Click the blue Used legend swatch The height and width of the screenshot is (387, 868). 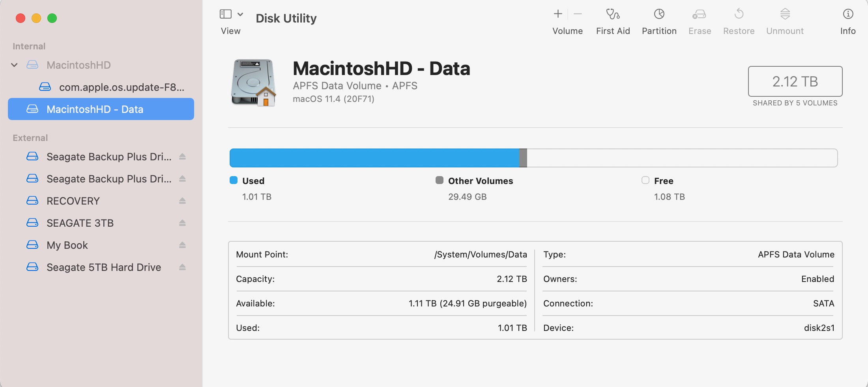coord(234,180)
